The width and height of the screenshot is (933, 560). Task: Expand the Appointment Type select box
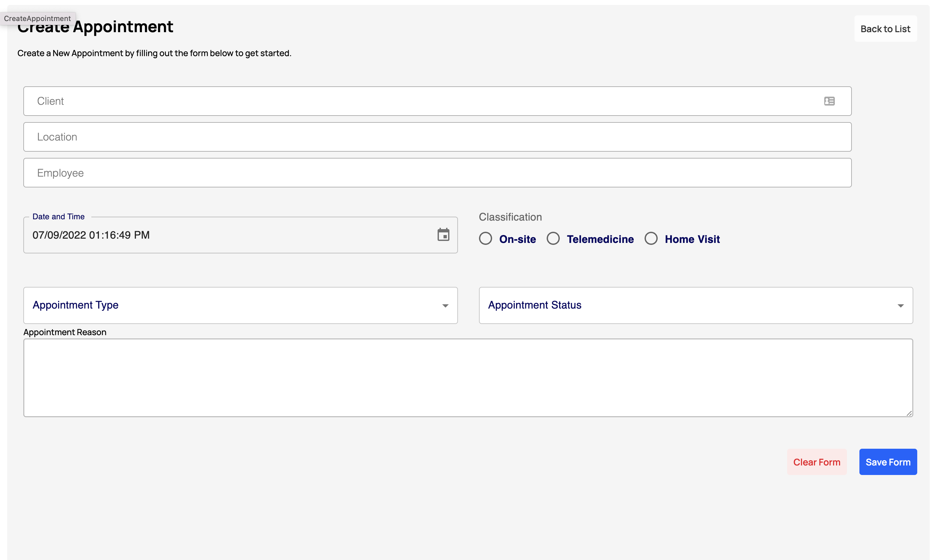[x=227, y=305]
